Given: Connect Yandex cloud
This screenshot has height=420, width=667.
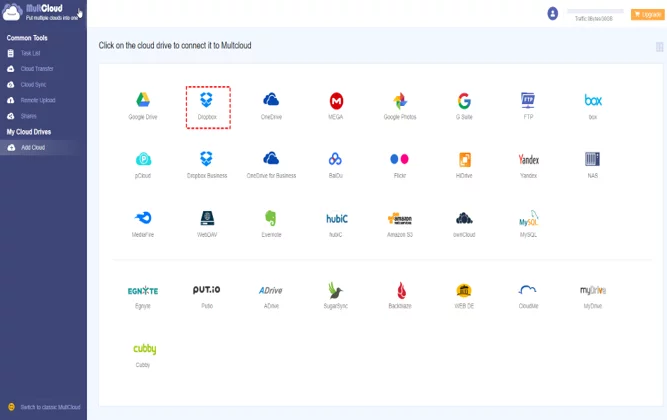Looking at the screenshot, I should [528, 160].
